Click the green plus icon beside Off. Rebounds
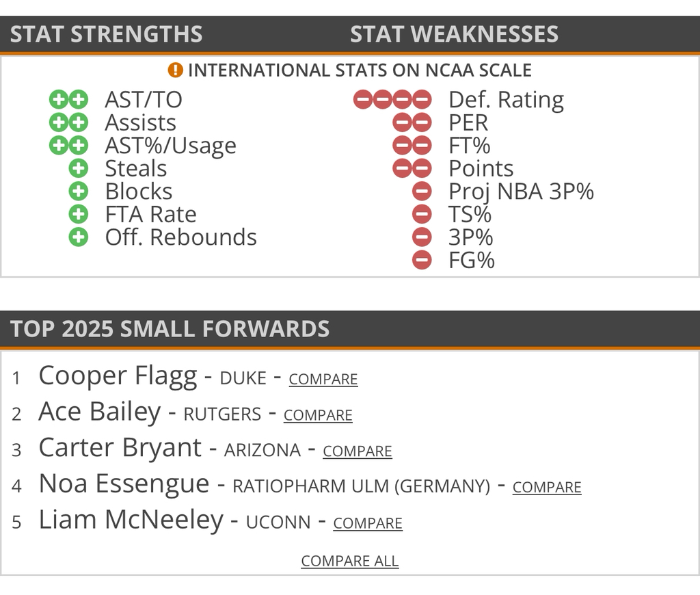Viewport: 700px width, 595px height. (79, 237)
